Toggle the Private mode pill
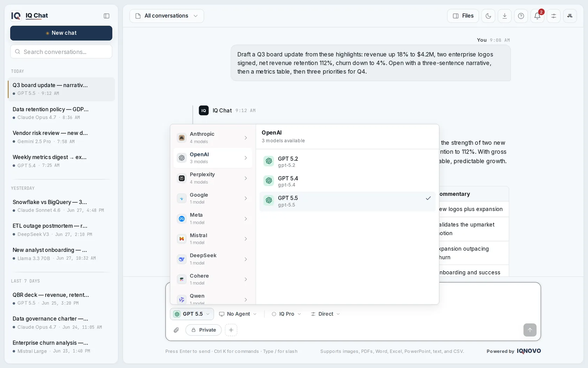The width and height of the screenshot is (588, 368). (203, 330)
